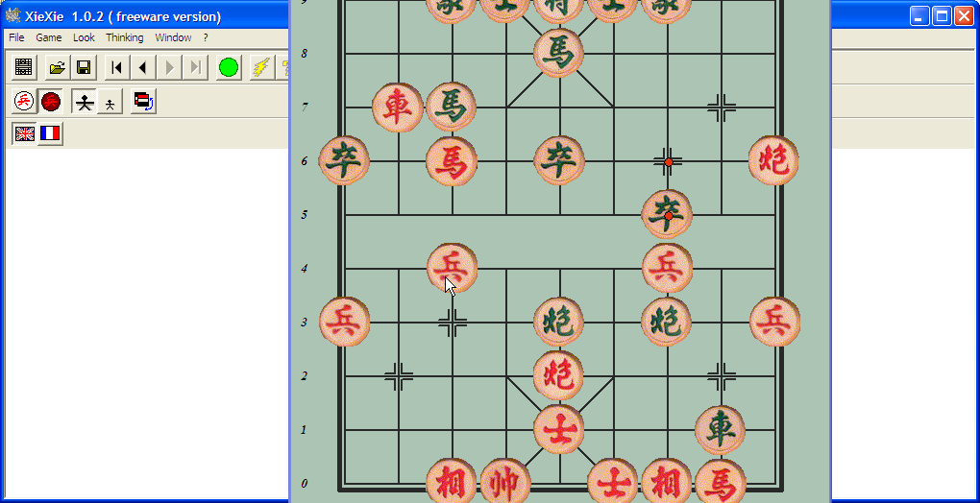This screenshot has width=980, height=503.
Task: Open a saved game file
Action: pyautogui.click(x=58, y=67)
